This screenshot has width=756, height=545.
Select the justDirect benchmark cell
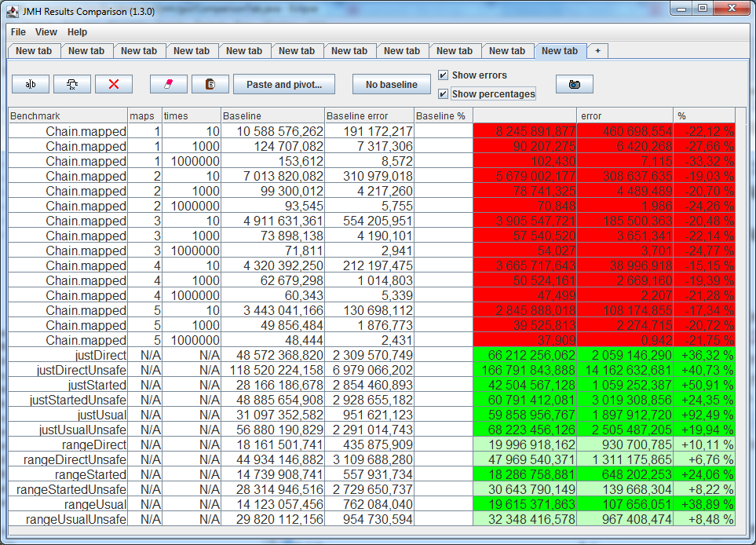[x=68, y=355]
